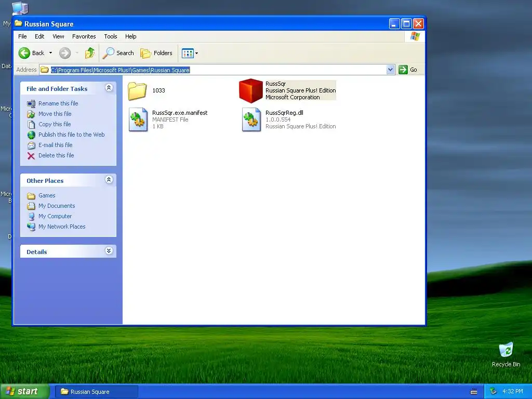Click the My Computer sidebar icon
Screen dimensions: 532x399
click(x=31, y=217)
